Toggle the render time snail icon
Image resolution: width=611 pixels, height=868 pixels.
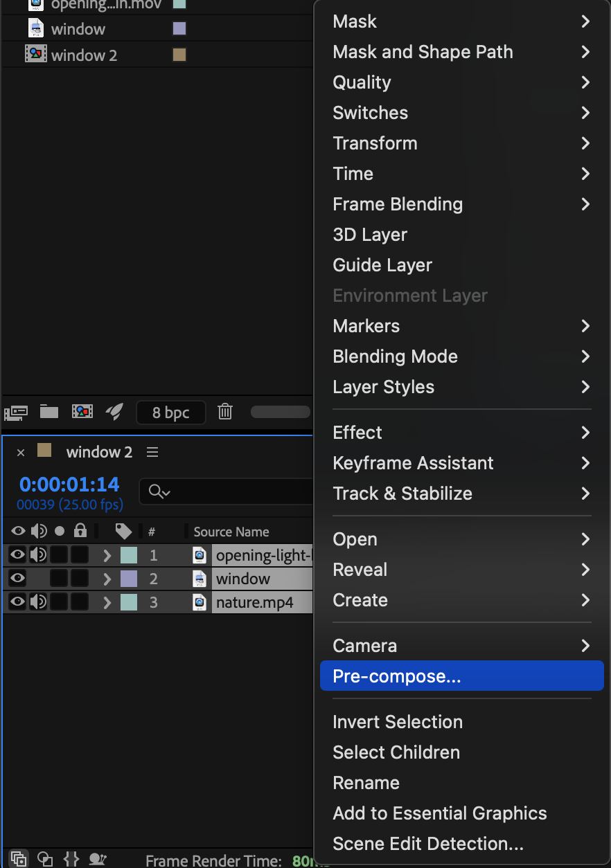[x=98, y=859]
